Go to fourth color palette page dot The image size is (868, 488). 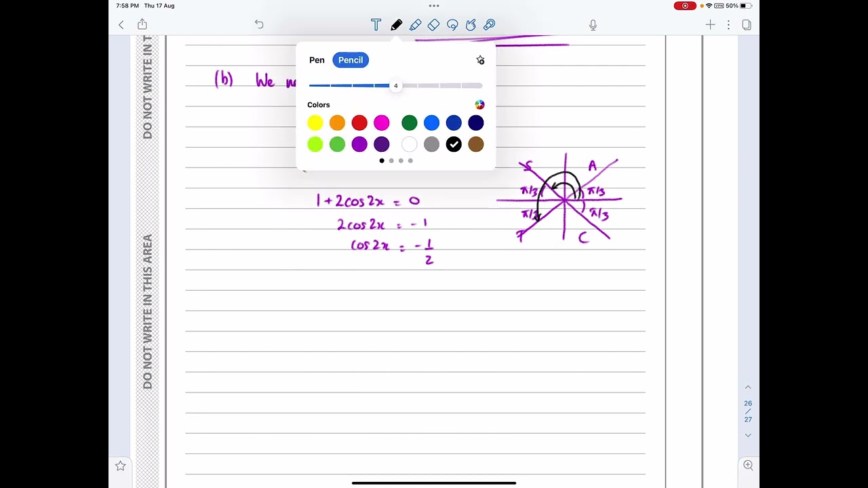(x=410, y=161)
